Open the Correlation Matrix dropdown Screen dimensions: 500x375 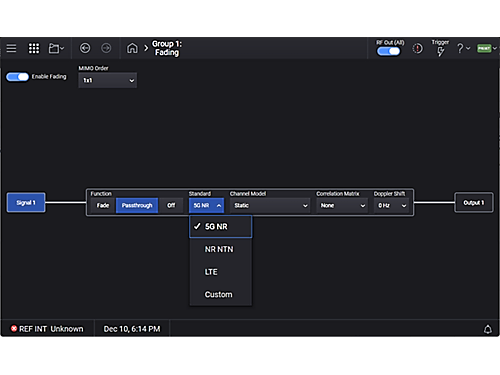coord(342,205)
